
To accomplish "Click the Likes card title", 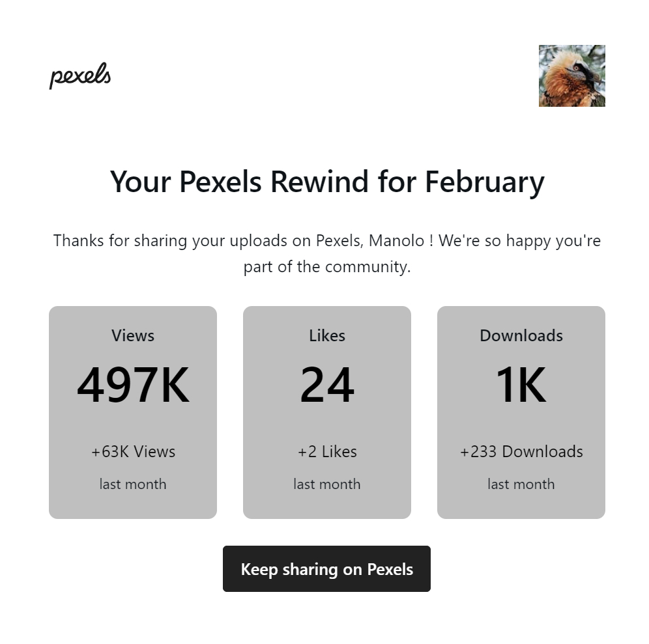I will click(327, 335).
